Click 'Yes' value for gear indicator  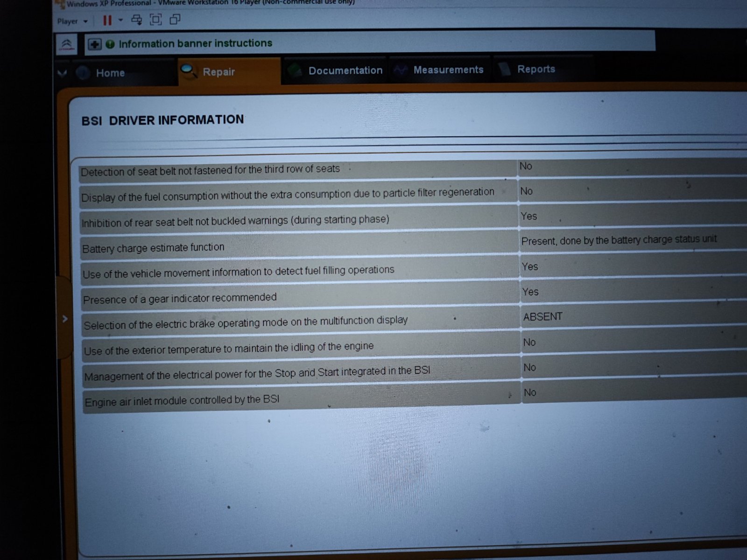[530, 292]
